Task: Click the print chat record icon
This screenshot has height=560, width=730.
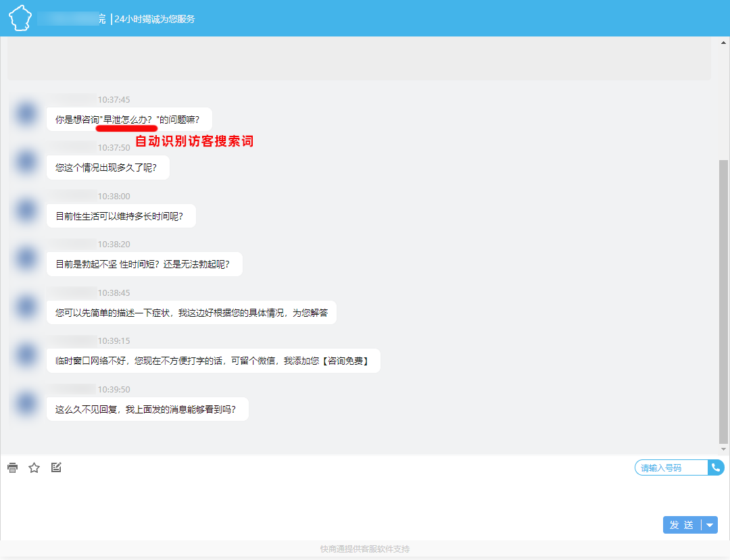Action: tap(12, 467)
